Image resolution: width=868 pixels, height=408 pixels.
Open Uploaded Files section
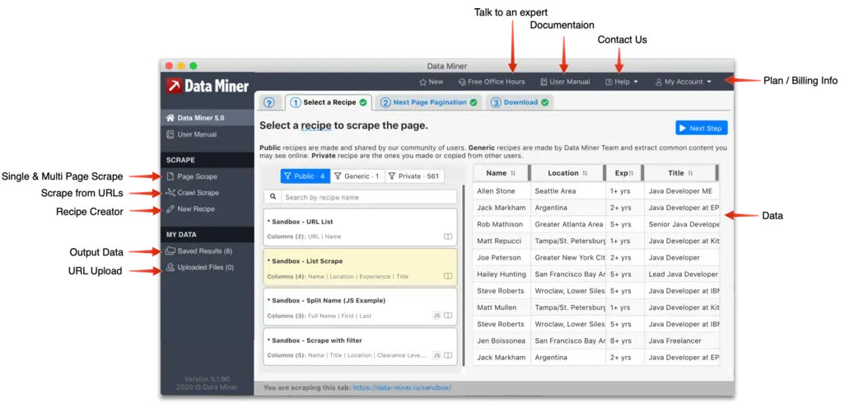199,267
